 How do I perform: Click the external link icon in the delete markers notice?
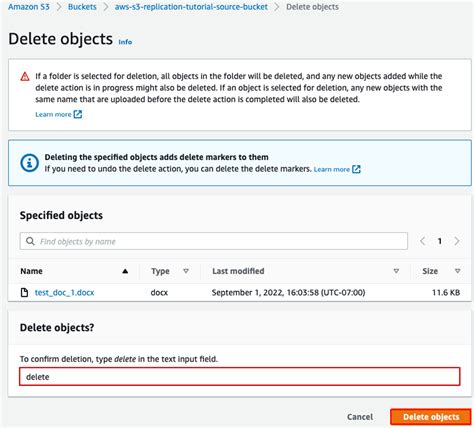[356, 169]
